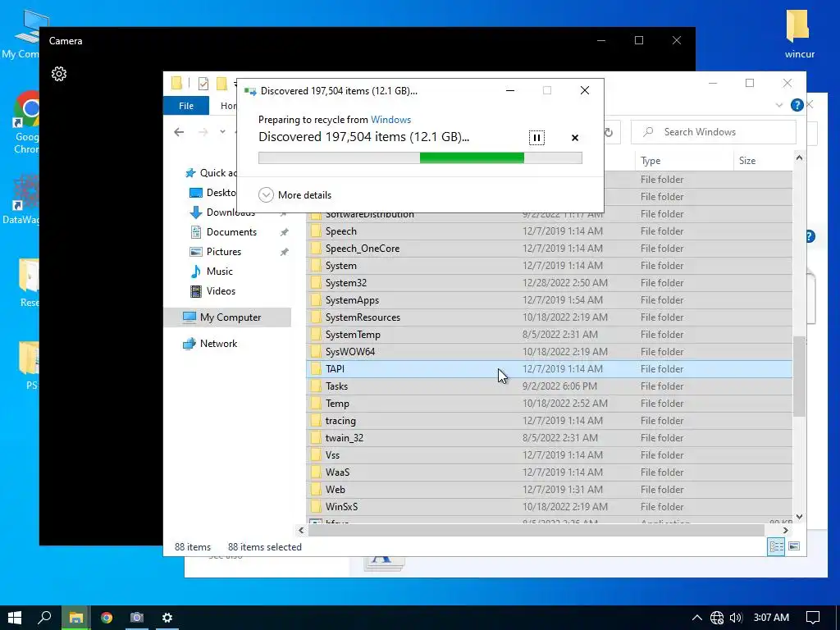Select Music in the navigation pane
The image size is (840, 630).
[x=219, y=272]
